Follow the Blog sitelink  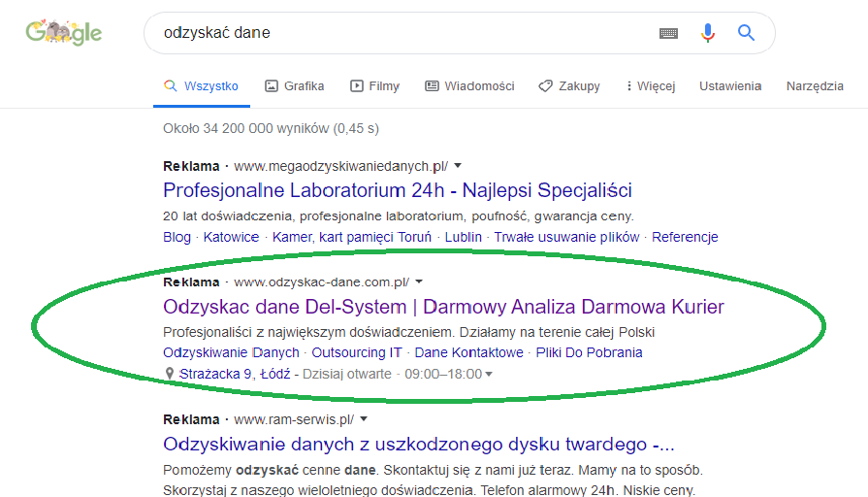click(x=177, y=237)
